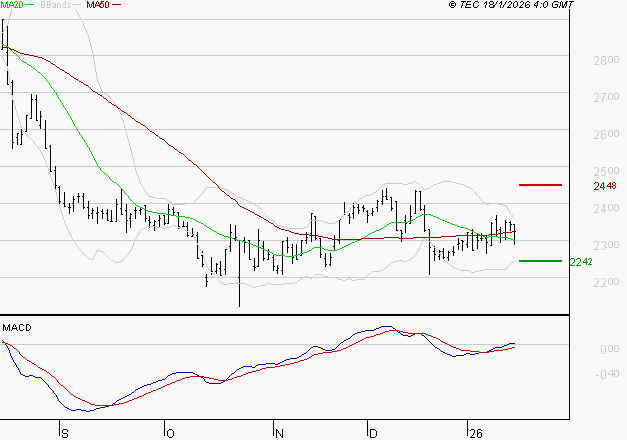Click the S month axis label
The height and width of the screenshot is (440, 627).
(65, 434)
